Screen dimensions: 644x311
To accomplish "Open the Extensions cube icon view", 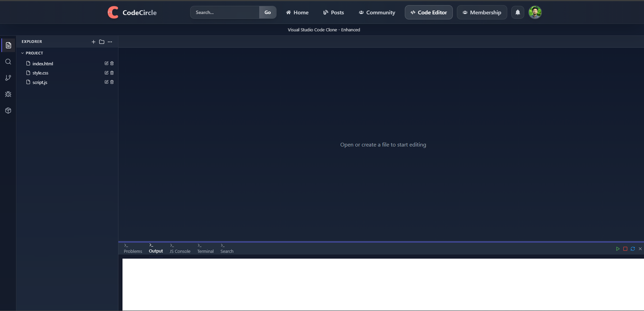I will 8,111.
